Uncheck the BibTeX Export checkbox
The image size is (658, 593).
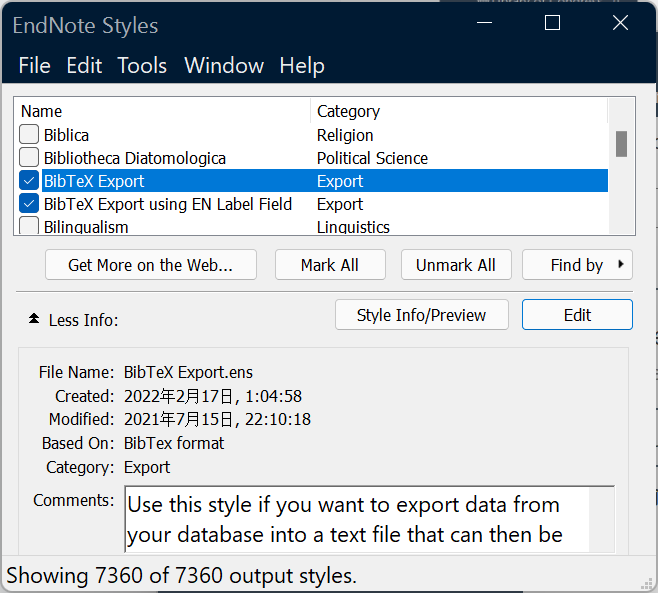[29, 181]
